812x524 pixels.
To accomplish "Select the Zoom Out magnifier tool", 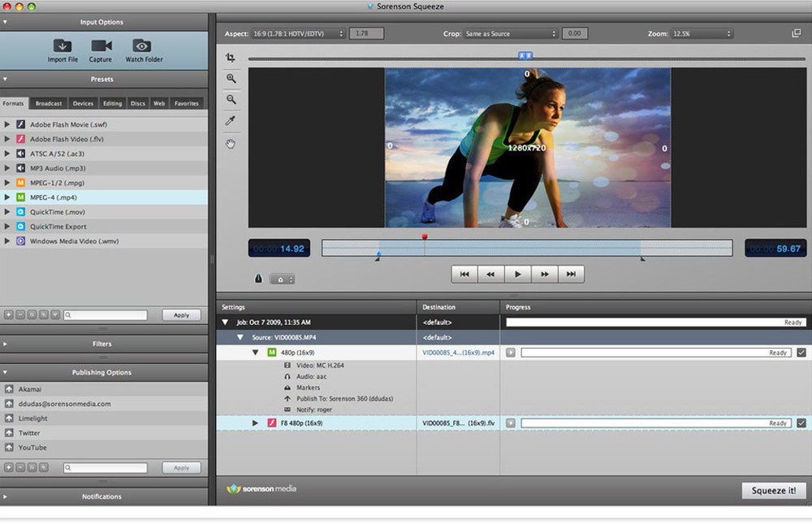I will 231,99.
